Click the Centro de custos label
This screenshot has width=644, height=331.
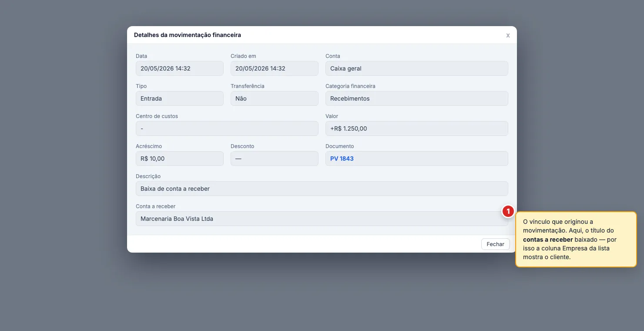click(x=157, y=116)
